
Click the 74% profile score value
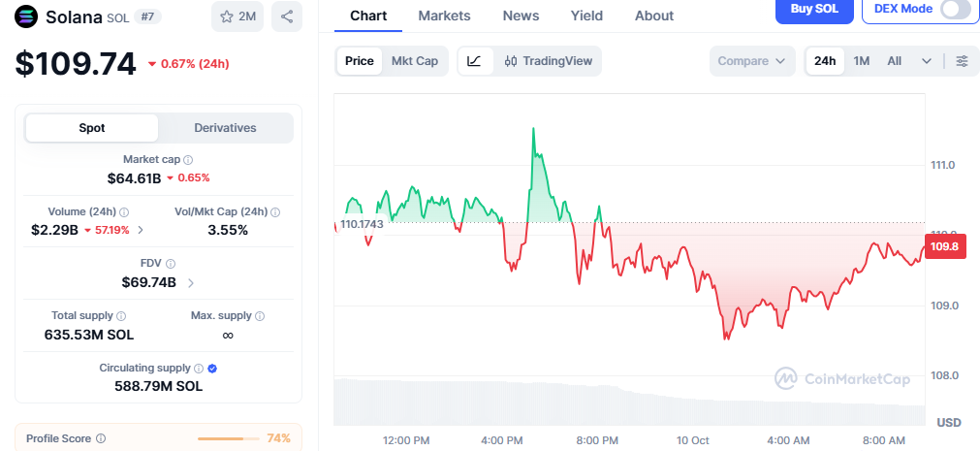[278, 438]
